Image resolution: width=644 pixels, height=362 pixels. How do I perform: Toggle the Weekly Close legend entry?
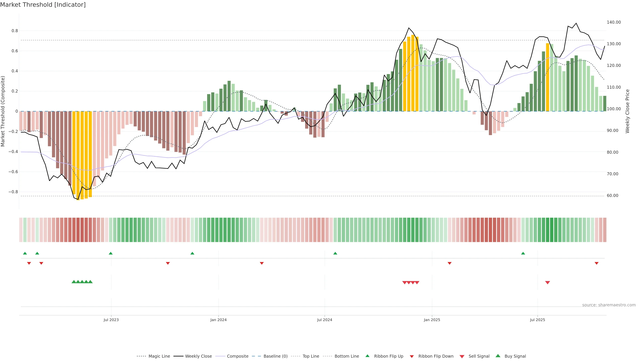click(198, 356)
